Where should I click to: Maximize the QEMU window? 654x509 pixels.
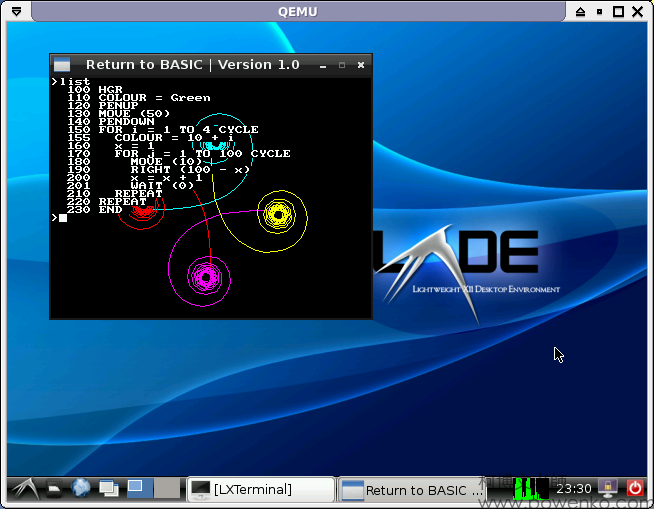click(x=619, y=12)
